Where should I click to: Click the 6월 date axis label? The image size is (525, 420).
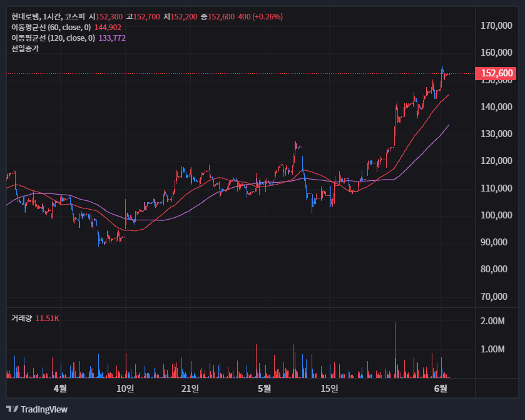click(x=441, y=389)
